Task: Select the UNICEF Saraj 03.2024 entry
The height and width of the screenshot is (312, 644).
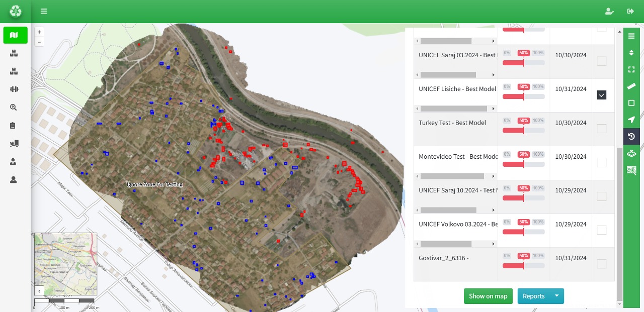Action: (x=457, y=55)
